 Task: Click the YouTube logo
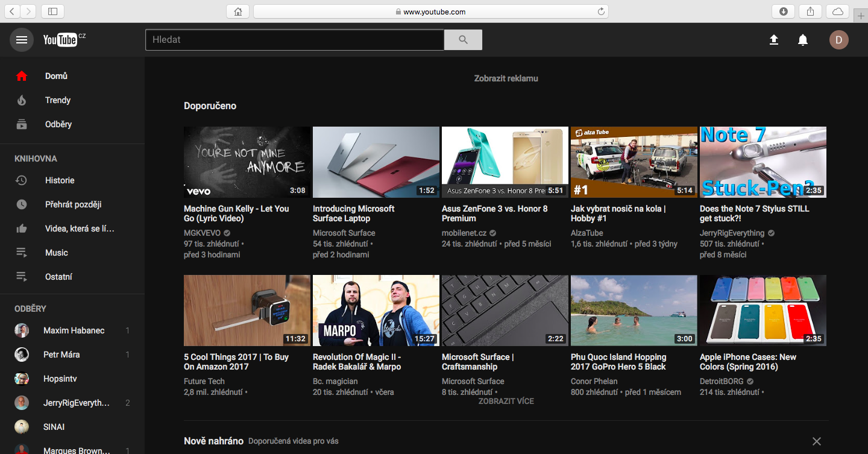point(60,40)
